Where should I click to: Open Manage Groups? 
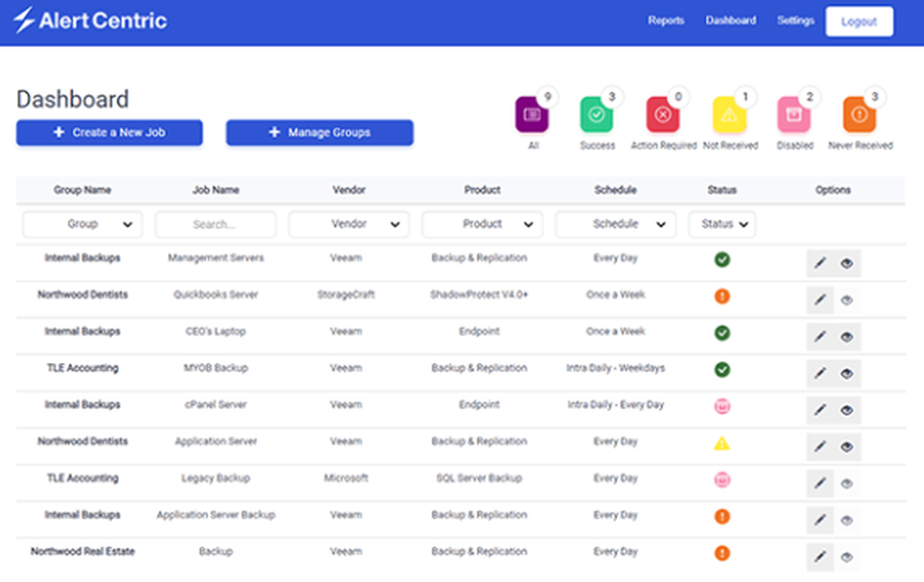pos(319,133)
